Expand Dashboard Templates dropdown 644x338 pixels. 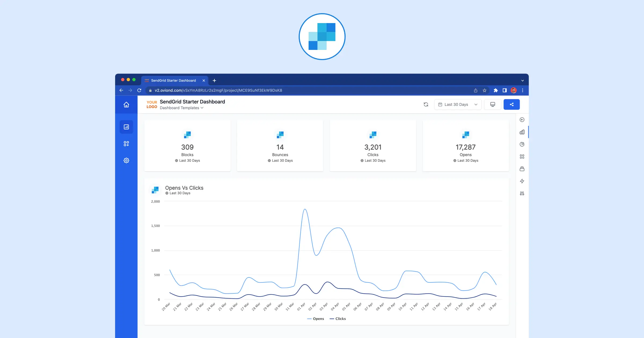click(x=182, y=108)
